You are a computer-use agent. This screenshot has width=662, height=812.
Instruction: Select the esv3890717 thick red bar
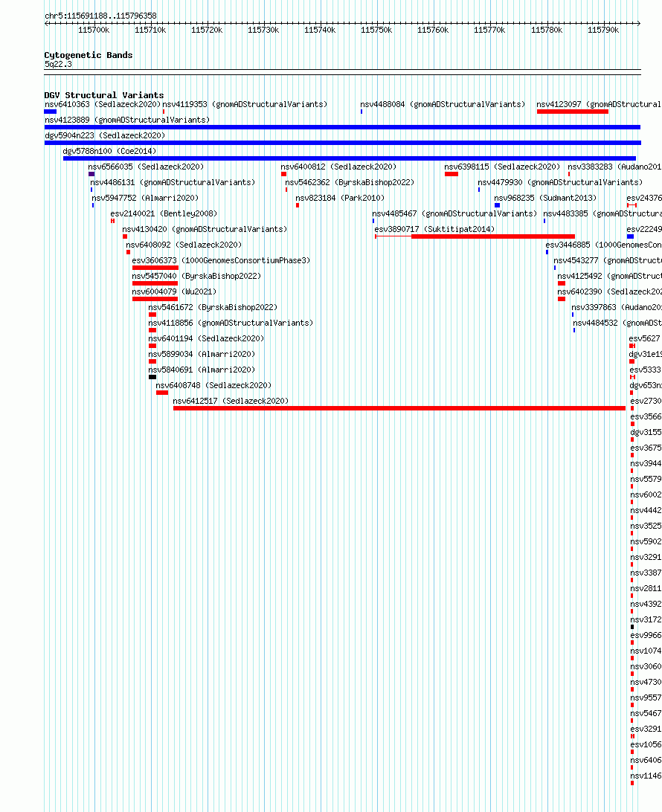click(493, 236)
